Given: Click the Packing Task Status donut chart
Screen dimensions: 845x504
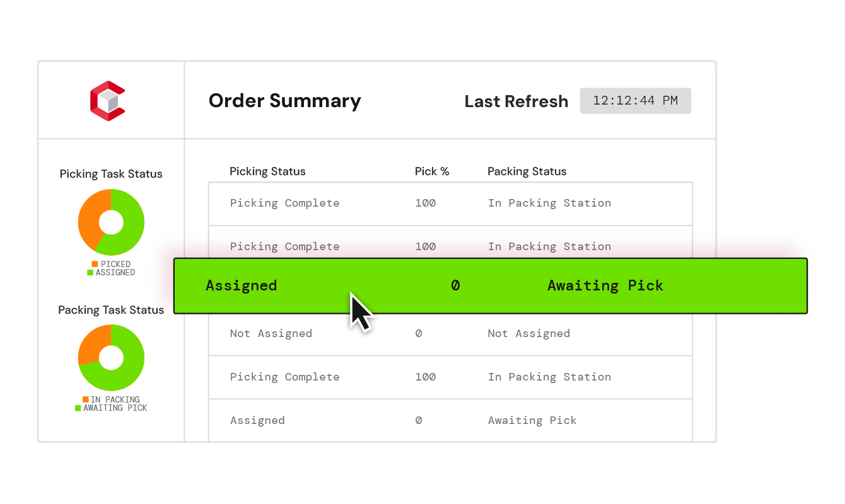Looking at the screenshot, I should pos(111,358).
